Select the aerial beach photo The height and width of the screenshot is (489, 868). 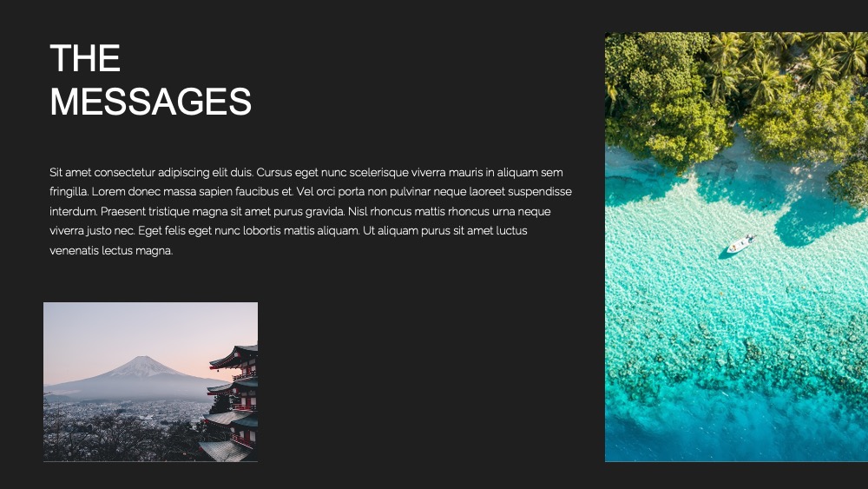pyautogui.click(x=736, y=247)
